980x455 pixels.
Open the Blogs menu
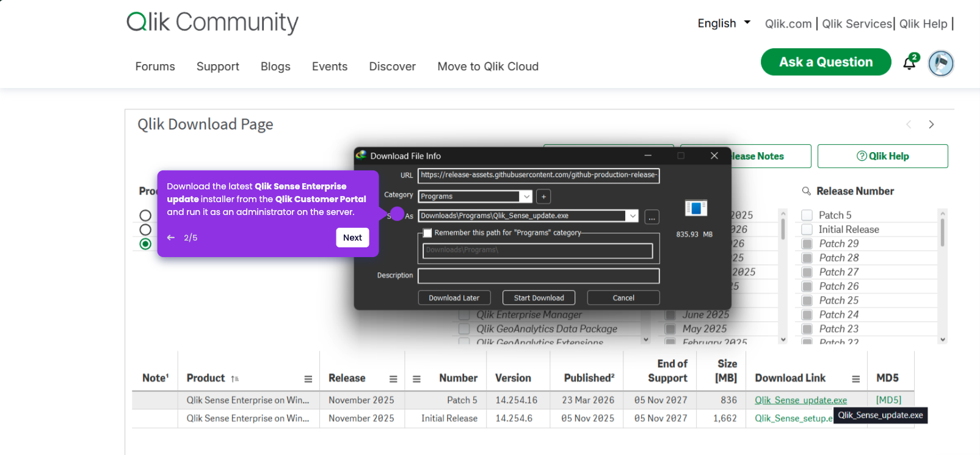point(275,67)
